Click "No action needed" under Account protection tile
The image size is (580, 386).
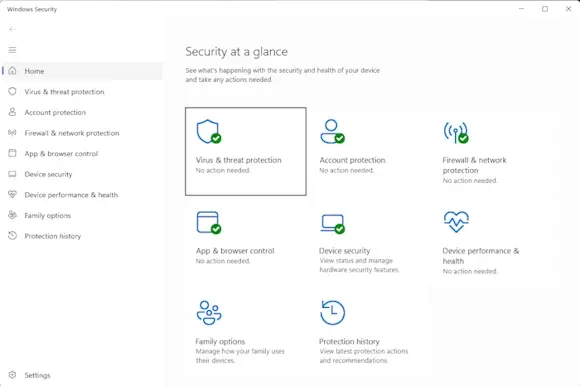click(347, 170)
